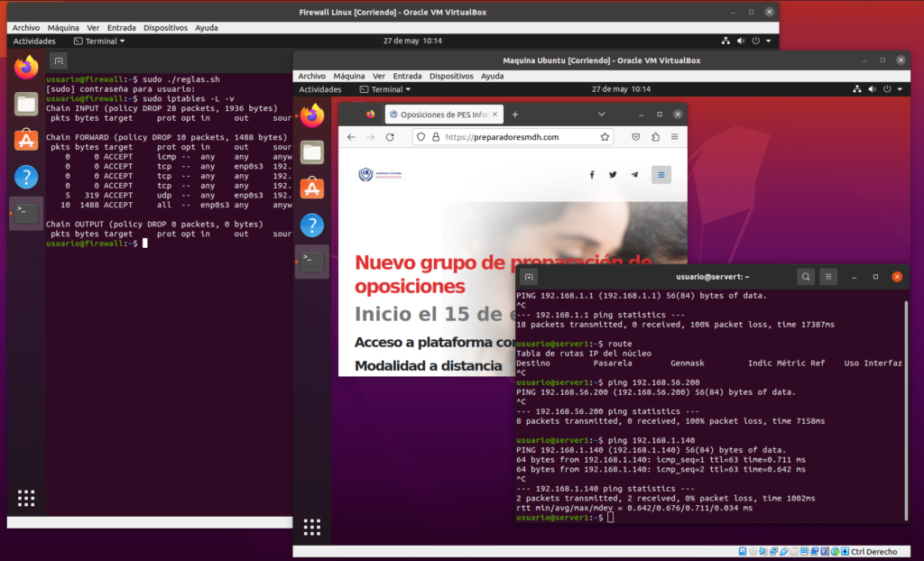The width and height of the screenshot is (924, 561).
Task: Open Help in the Firewall Linux dock
Action: (26, 177)
